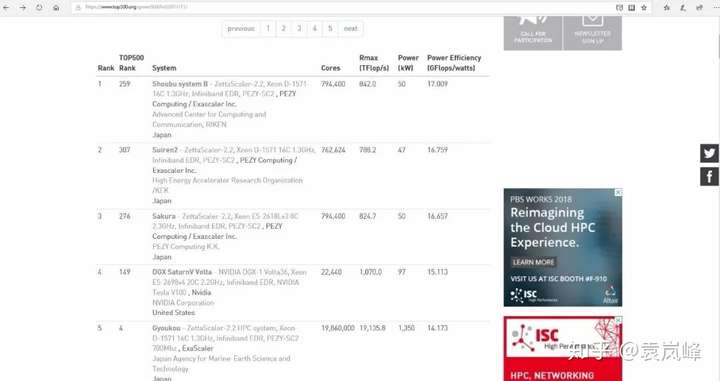Select power efficiency value 16.759
720x381 pixels.
(x=437, y=150)
